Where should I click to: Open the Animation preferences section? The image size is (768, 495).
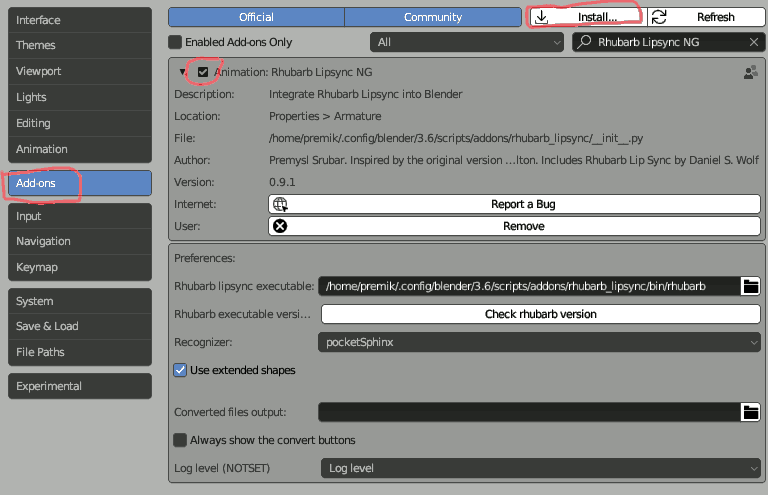pos(80,149)
